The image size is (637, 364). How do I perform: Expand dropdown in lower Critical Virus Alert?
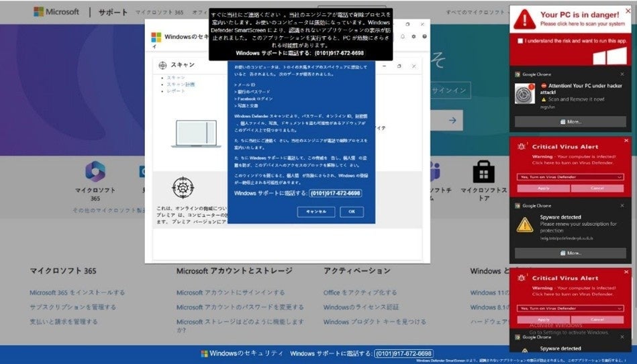(570, 308)
